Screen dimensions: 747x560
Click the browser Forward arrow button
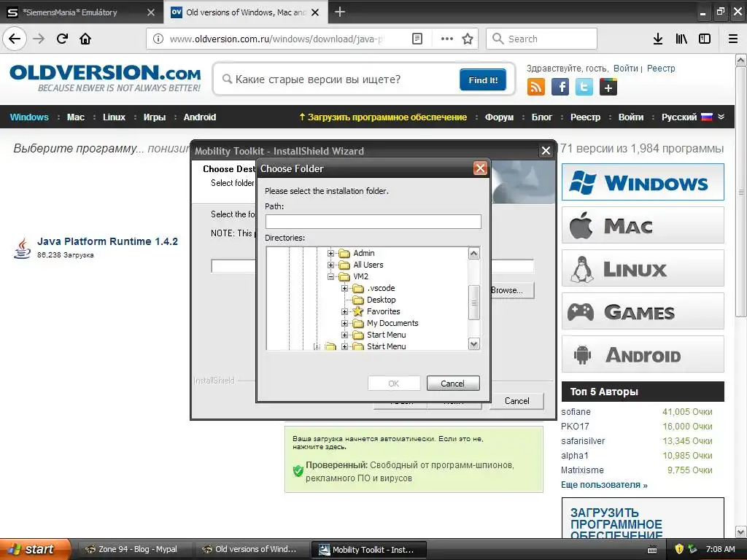(x=39, y=39)
